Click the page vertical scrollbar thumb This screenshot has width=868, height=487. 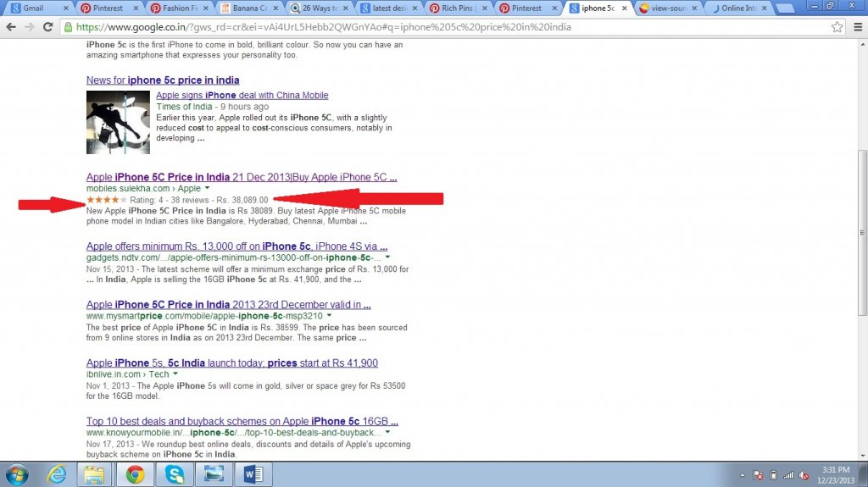pos(862,232)
